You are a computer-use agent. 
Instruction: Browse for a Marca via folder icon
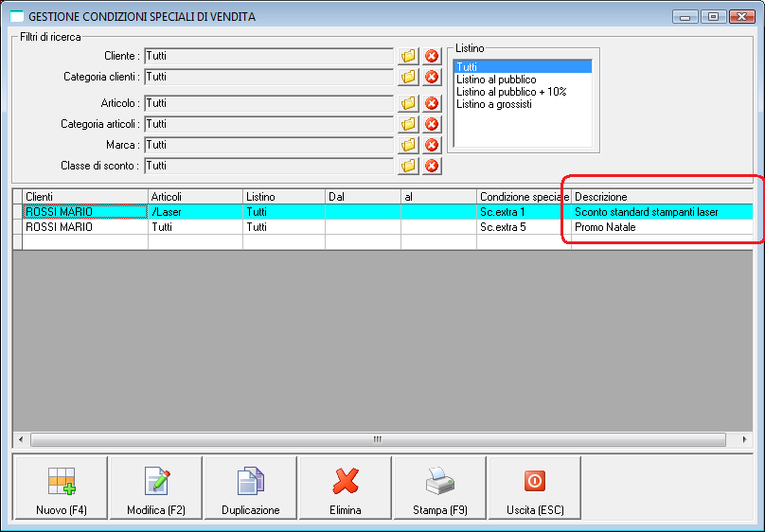pyautogui.click(x=408, y=146)
